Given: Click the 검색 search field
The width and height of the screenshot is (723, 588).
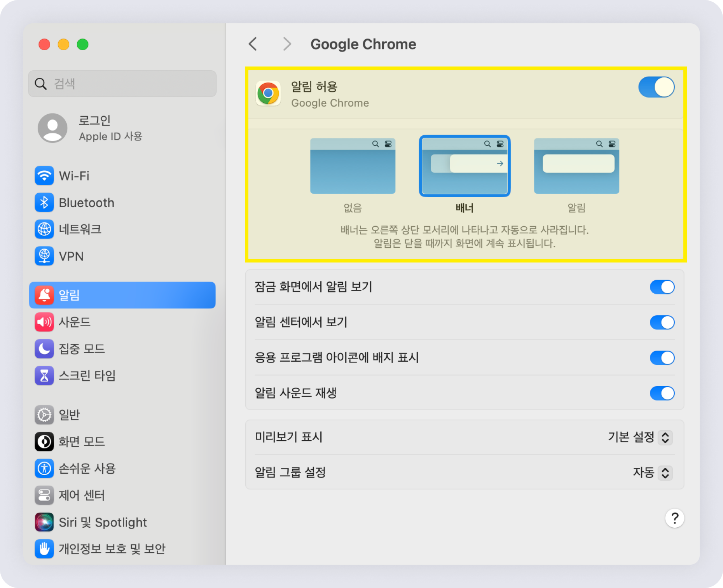Looking at the screenshot, I should coord(122,84).
